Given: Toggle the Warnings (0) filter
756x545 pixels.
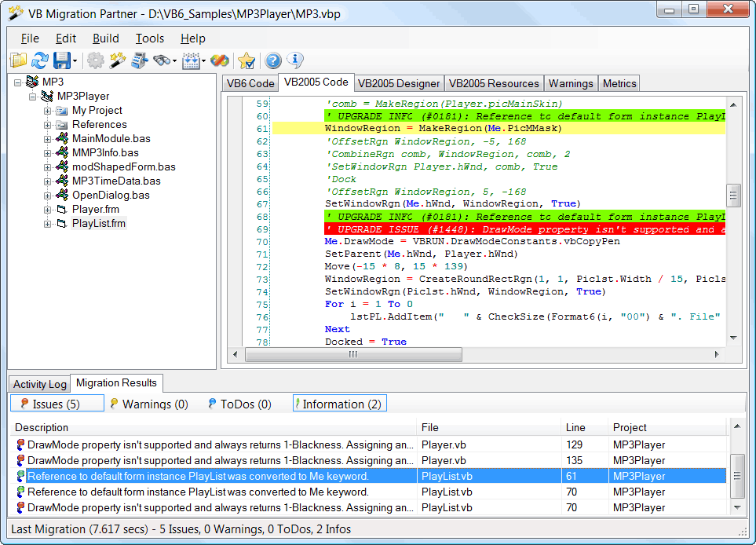Looking at the screenshot, I should coord(149,404).
